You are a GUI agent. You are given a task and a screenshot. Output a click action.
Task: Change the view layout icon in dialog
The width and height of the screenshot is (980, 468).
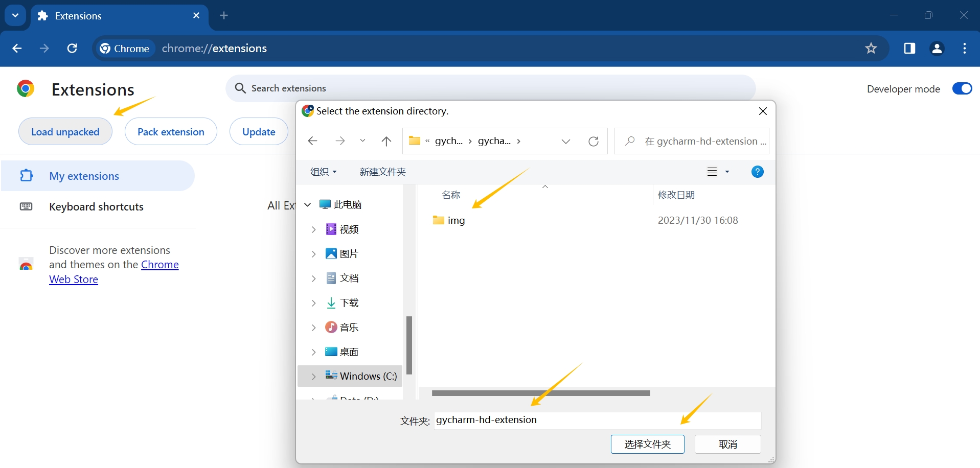point(712,172)
